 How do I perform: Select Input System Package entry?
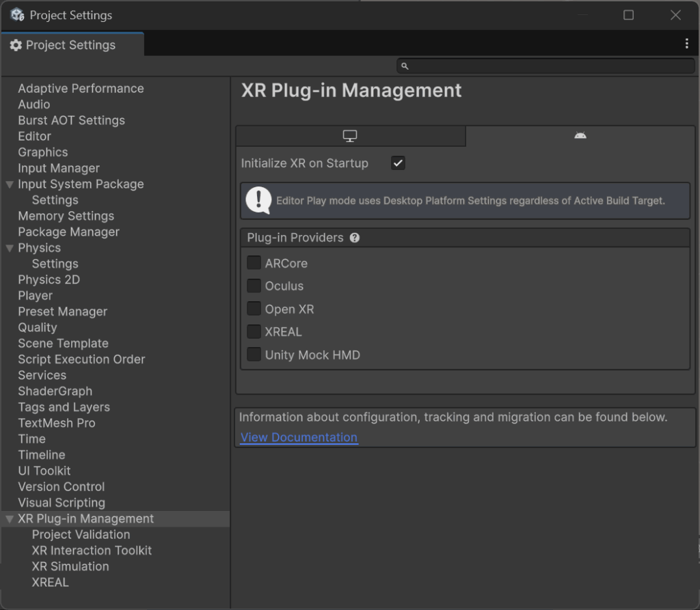click(81, 184)
